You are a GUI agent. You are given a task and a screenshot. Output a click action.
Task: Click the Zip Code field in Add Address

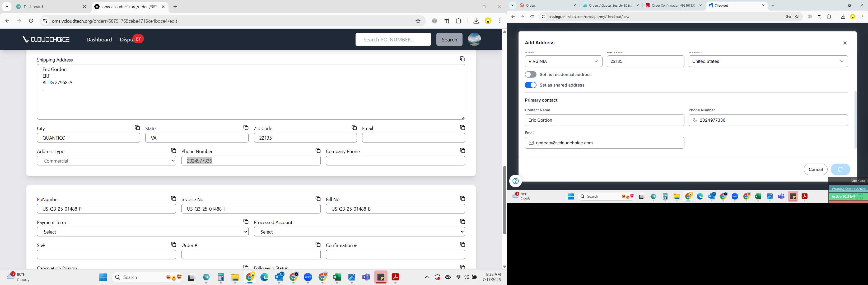click(645, 61)
